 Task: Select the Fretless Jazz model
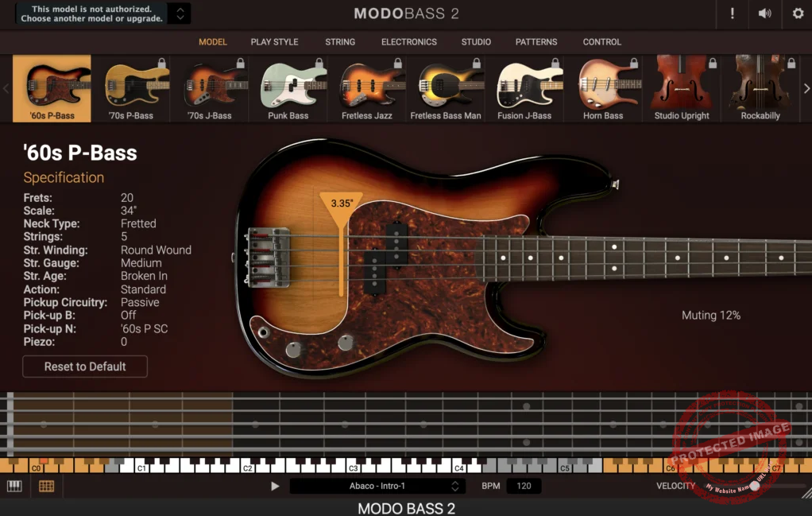pyautogui.click(x=367, y=88)
